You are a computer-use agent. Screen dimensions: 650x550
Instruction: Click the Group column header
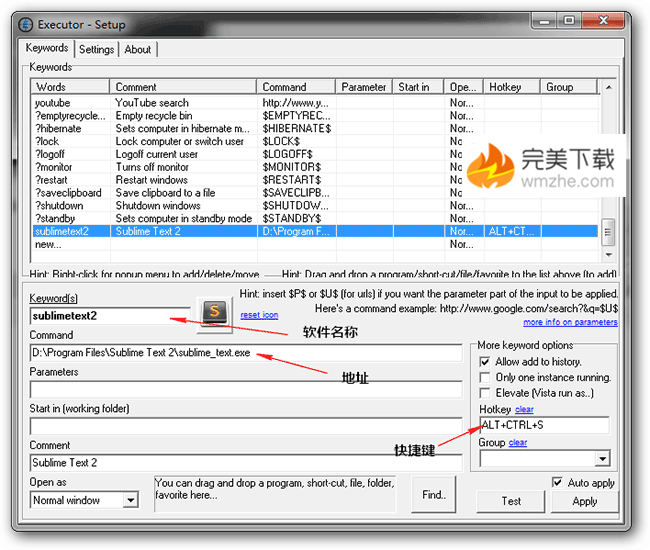[x=568, y=87]
